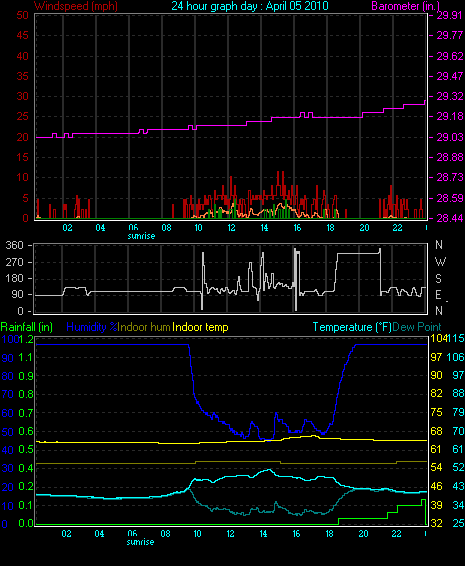Click the W compass direction label
This screenshot has width=465, height=566.
(x=440, y=262)
